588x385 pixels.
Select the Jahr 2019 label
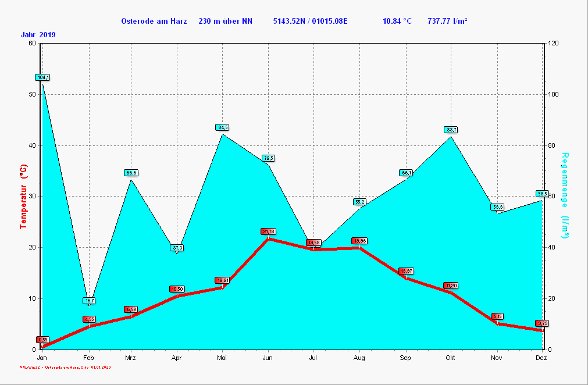click(38, 35)
